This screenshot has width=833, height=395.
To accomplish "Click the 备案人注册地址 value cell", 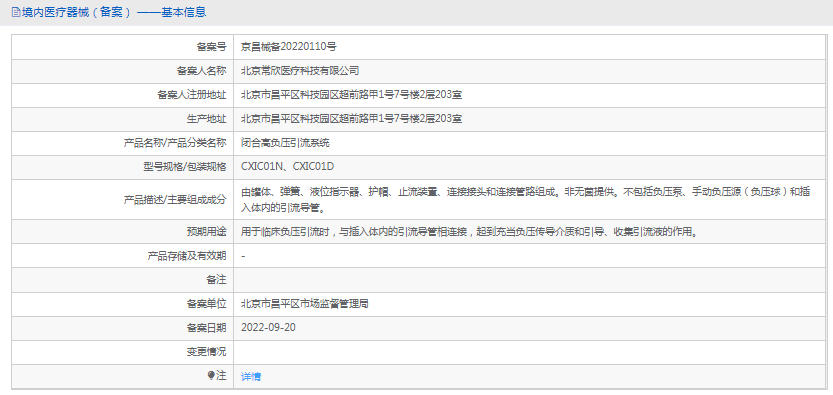I will click(530, 95).
